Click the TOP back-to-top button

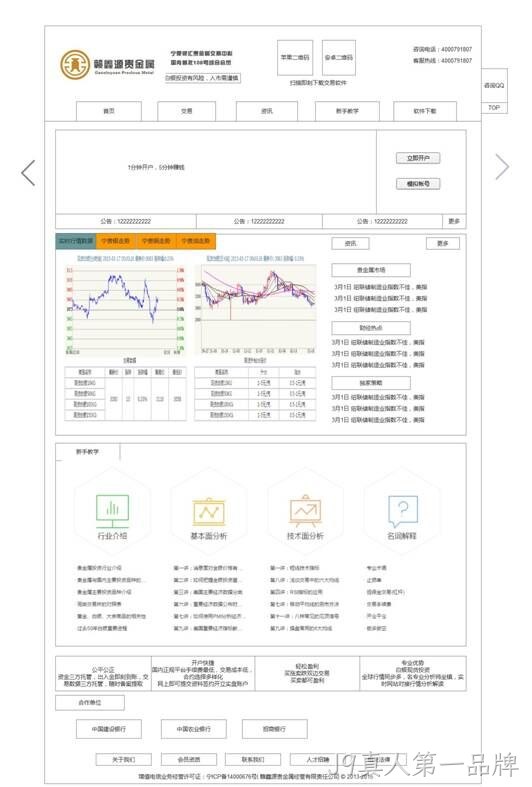[x=494, y=108]
